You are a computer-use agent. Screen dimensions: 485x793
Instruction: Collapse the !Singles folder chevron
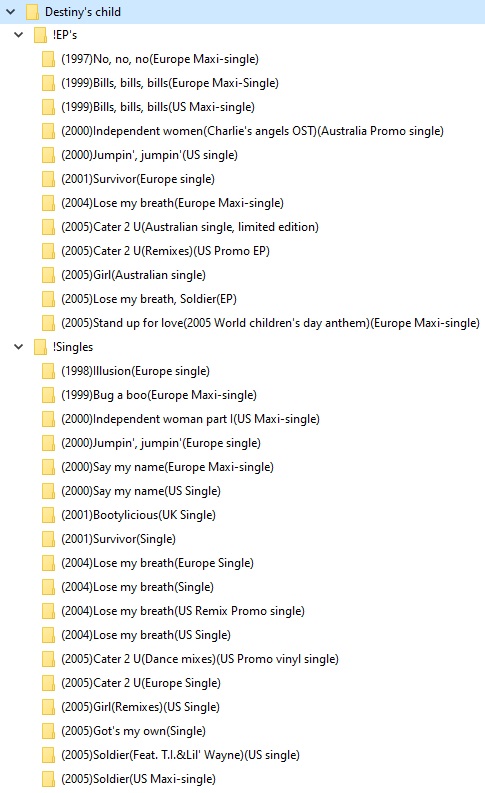pyautogui.click(x=19, y=347)
